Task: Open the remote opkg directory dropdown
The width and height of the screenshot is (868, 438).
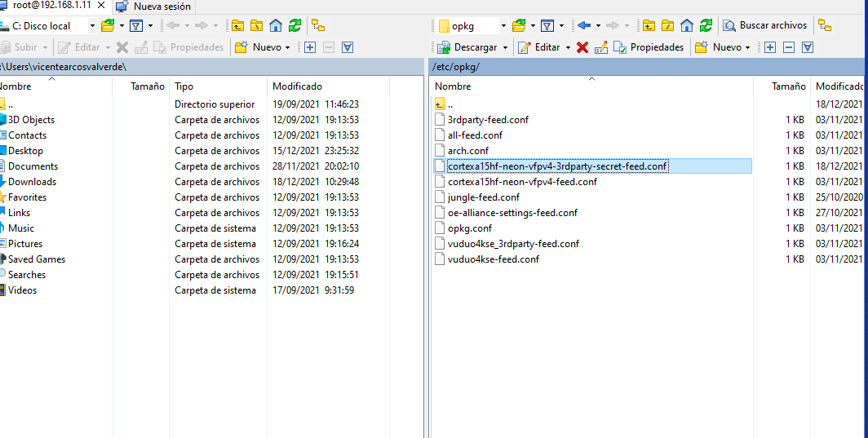Action: tap(503, 26)
